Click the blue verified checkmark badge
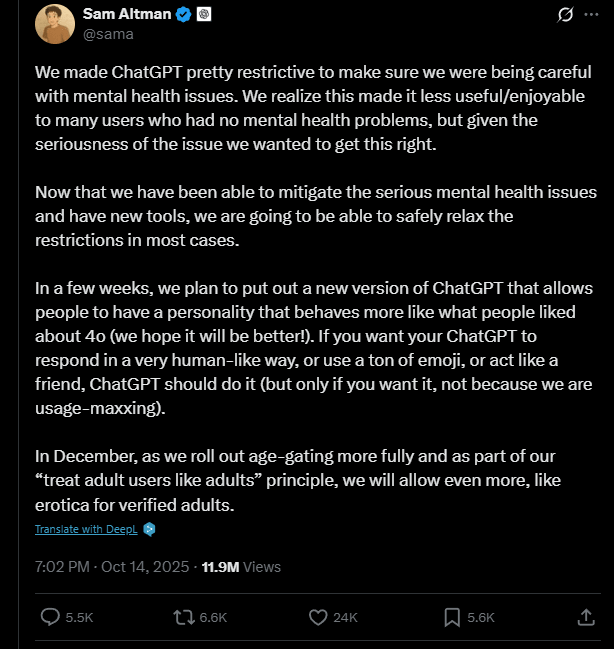This screenshot has width=614, height=649. click(183, 16)
